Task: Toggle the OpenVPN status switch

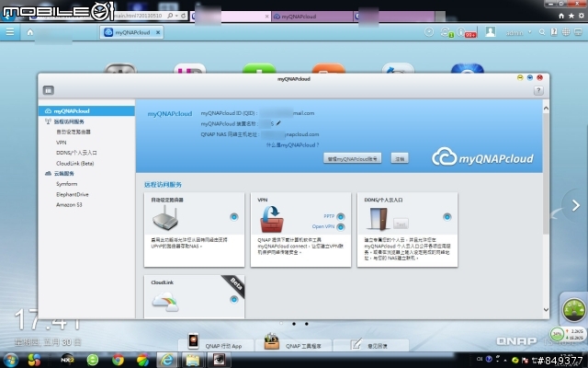Action: point(341,227)
